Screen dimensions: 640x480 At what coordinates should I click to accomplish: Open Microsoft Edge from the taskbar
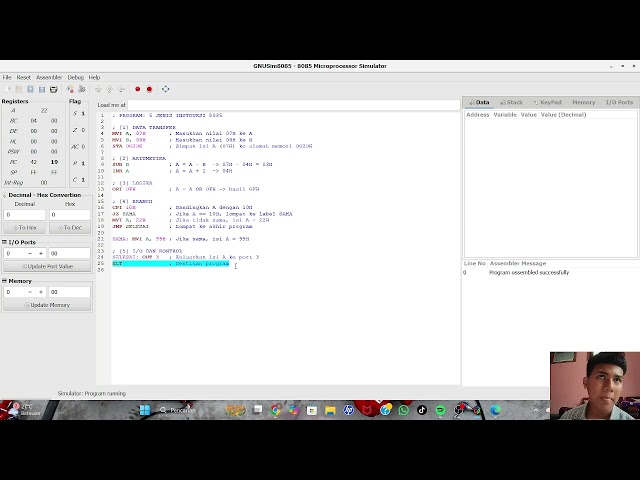tap(495, 410)
